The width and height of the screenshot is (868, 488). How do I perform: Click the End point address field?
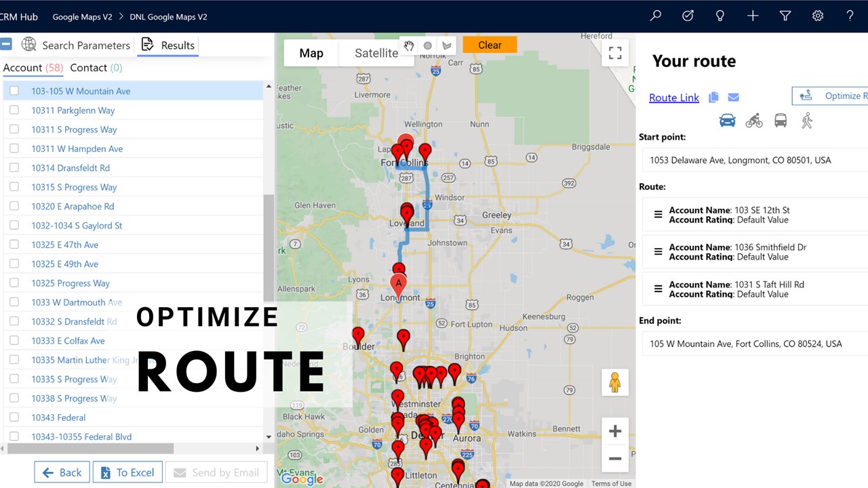(755, 344)
